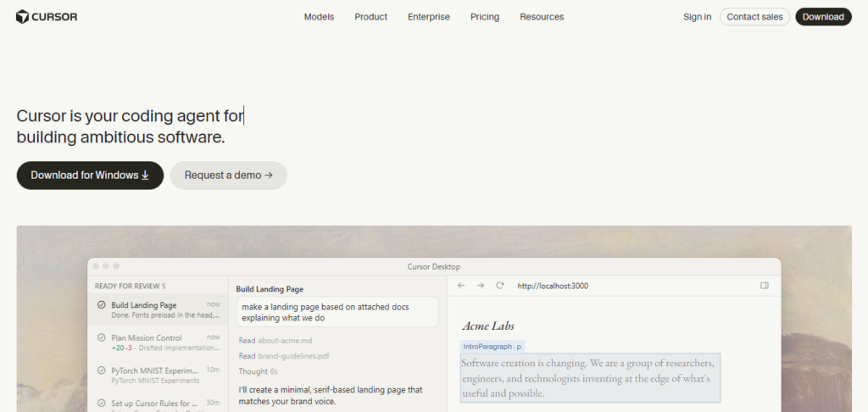This screenshot has height=412, width=868.
Task: Click checkmark icon beside Plan Mission Control
Action: pos(102,337)
